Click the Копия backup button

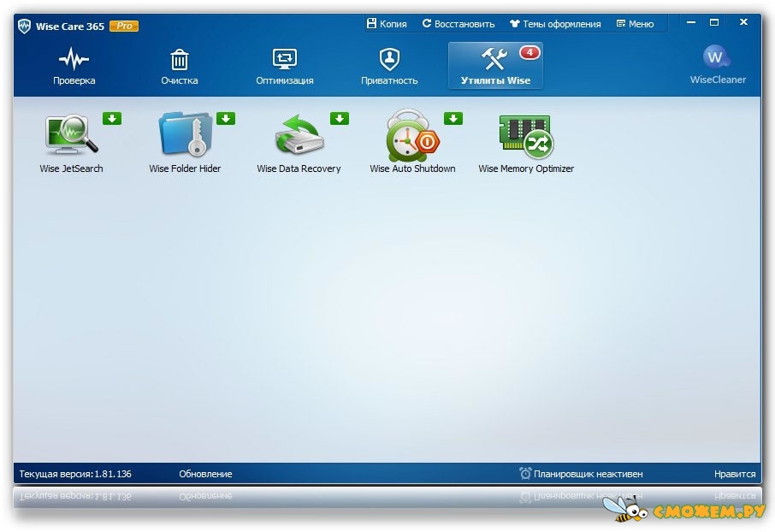click(x=387, y=24)
